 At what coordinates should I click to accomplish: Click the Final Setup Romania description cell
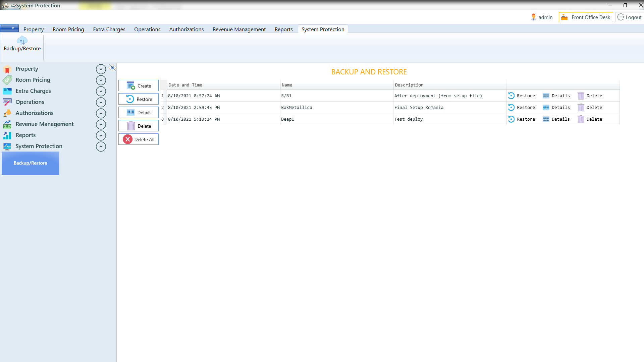click(450, 107)
